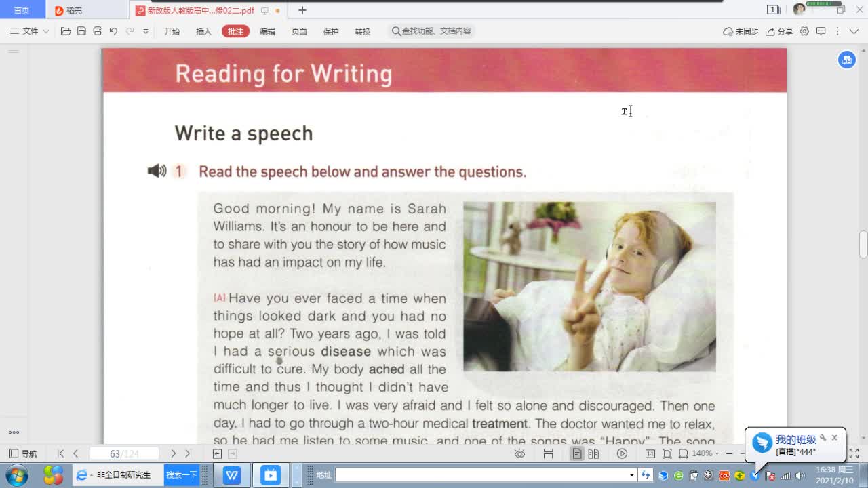Click the 分享 (Share) button
Viewport: 868px width, 488px height.
[x=779, y=31]
